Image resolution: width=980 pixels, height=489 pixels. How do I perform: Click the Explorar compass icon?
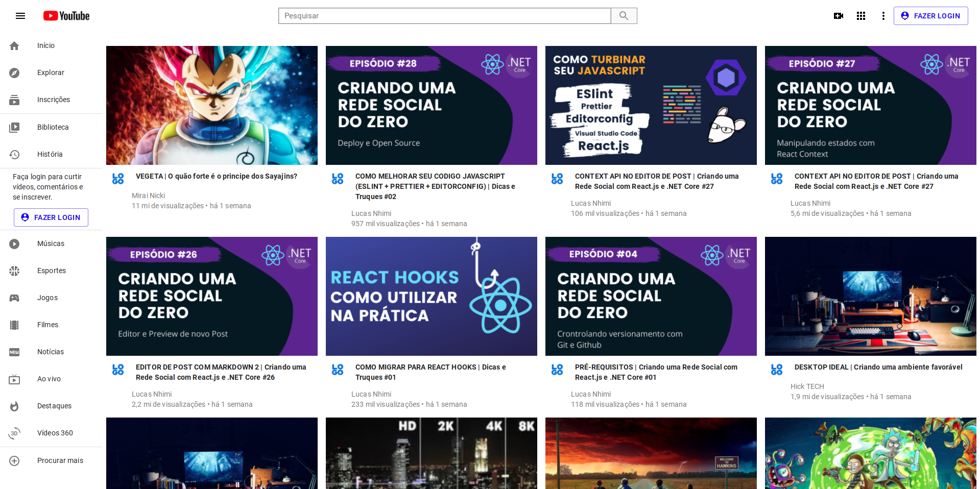[14, 72]
